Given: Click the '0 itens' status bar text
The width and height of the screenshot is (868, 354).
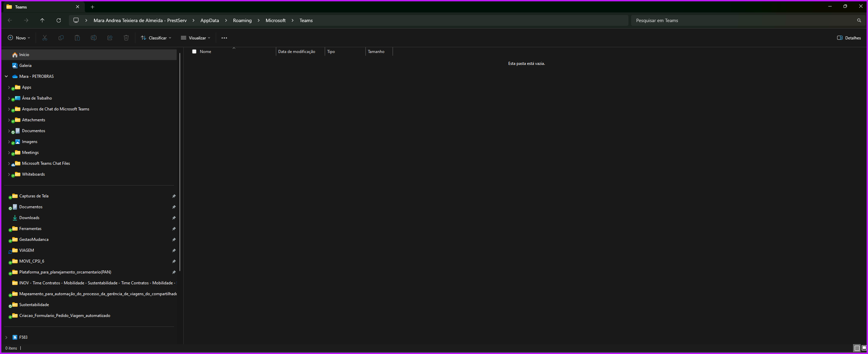Looking at the screenshot, I should pos(11,348).
